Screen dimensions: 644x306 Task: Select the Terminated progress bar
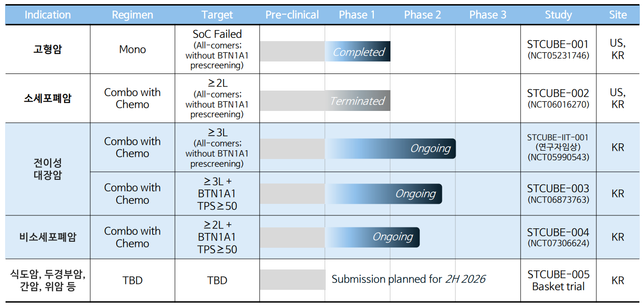tap(357, 101)
